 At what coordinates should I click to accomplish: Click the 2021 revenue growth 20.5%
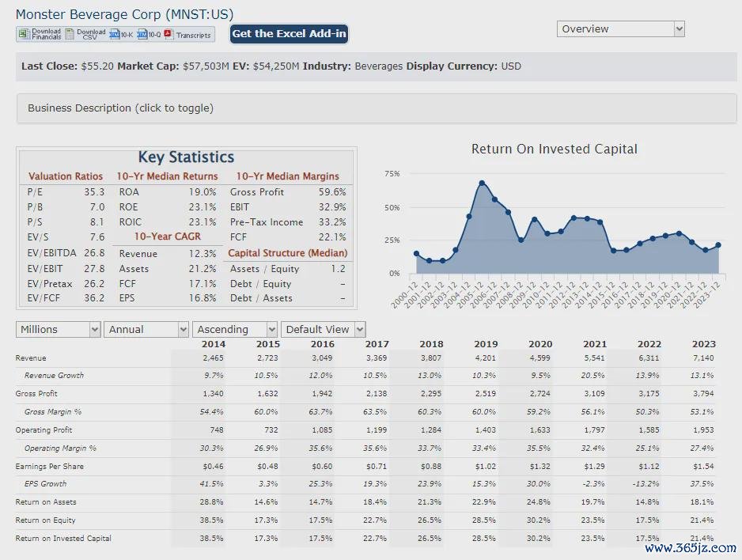point(593,376)
